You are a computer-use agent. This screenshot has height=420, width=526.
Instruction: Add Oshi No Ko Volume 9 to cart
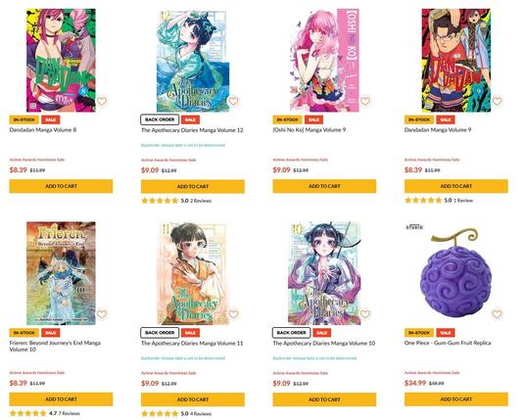point(324,186)
